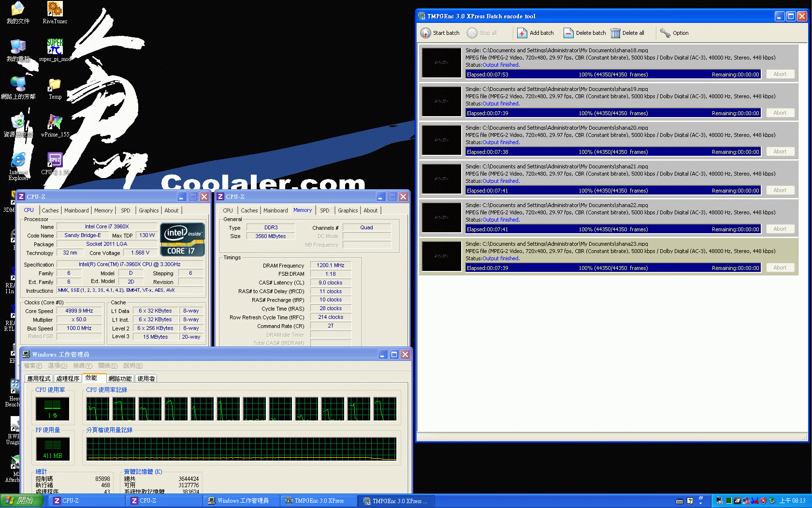This screenshot has width=812, height=508.
Task: Select shana18.mpg preview thumbnail
Action: [442, 62]
